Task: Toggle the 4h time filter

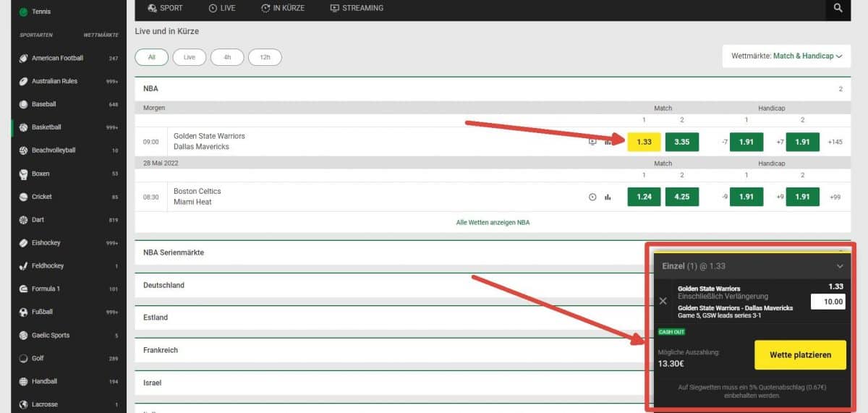Action: (x=227, y=57)
